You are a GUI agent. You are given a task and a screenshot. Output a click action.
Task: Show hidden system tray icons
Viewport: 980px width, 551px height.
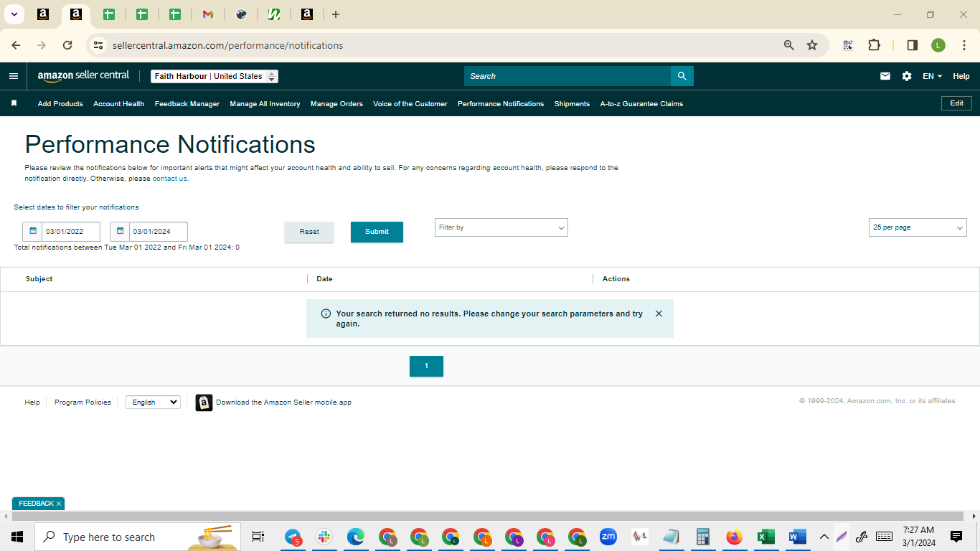824,537
